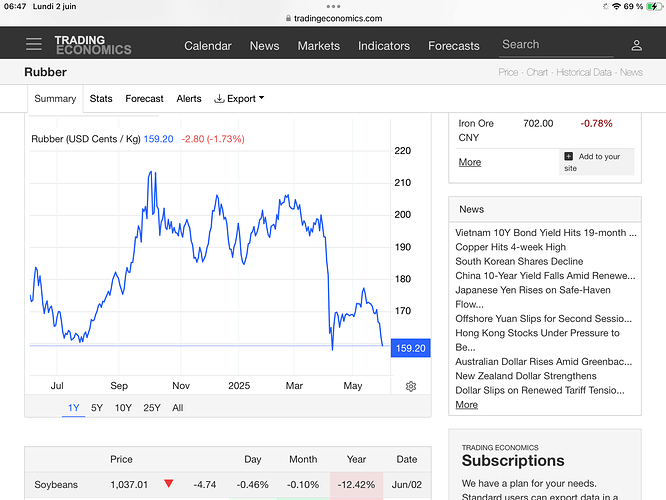
Task: Open the Forecast tab
Action: tap(144, 99)
